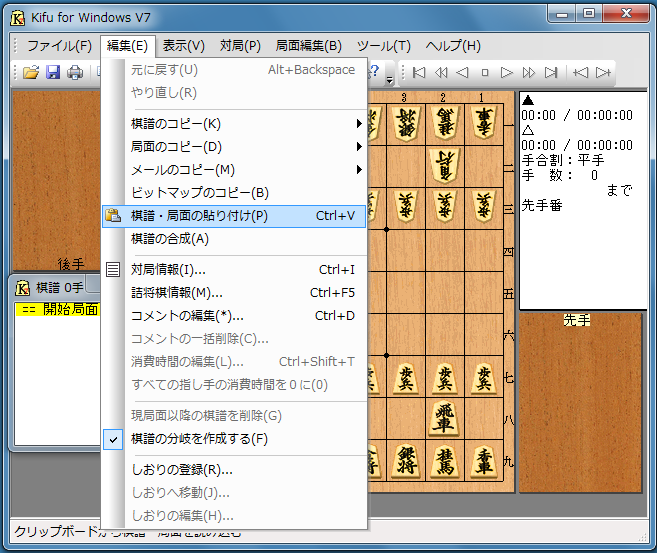Open toolbar overflow options dropdown arrow
The height and width of the screenshot is (553, 657).
click(389, 77)
